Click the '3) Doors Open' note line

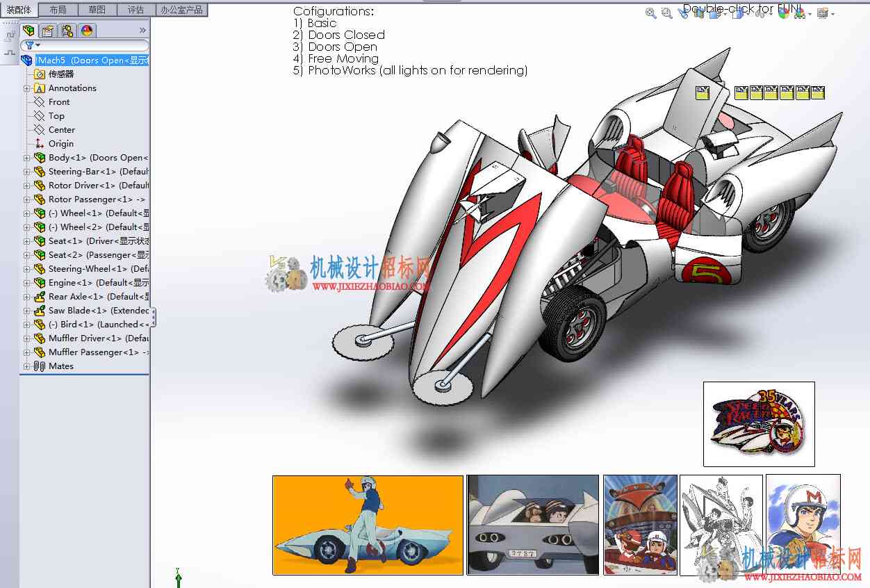(x=335, y=47)
